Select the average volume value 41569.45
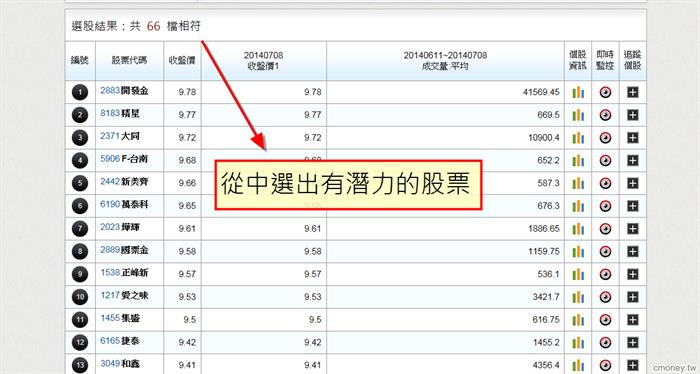This screenshot has width=700, height=374. 541,92
